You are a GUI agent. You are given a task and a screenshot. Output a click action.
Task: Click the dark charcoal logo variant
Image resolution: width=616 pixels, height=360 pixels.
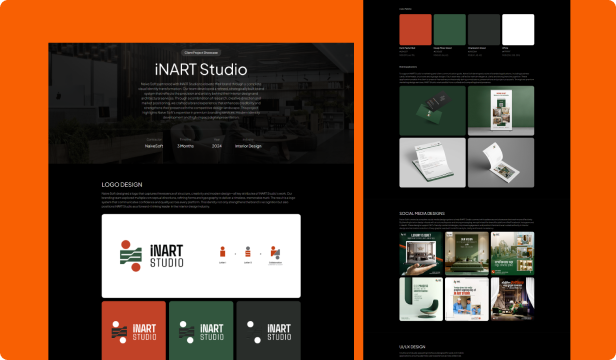269,331
